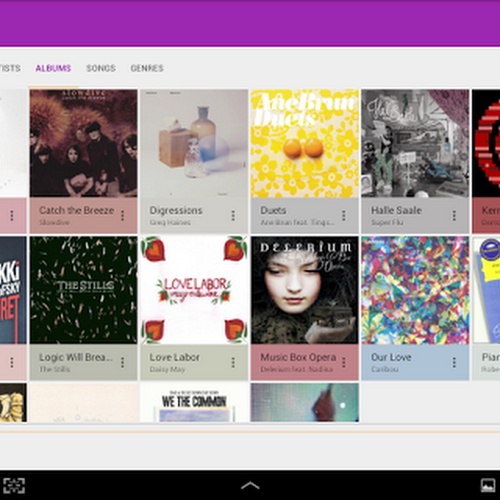
Task: Expand the bottom panel with up chevron
Action: click(x=250, y=486)
